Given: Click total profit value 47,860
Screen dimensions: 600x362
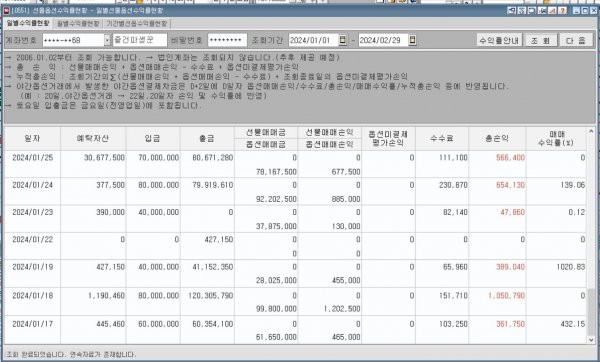Looking at the screenshot, I should (x=512, y=212).
